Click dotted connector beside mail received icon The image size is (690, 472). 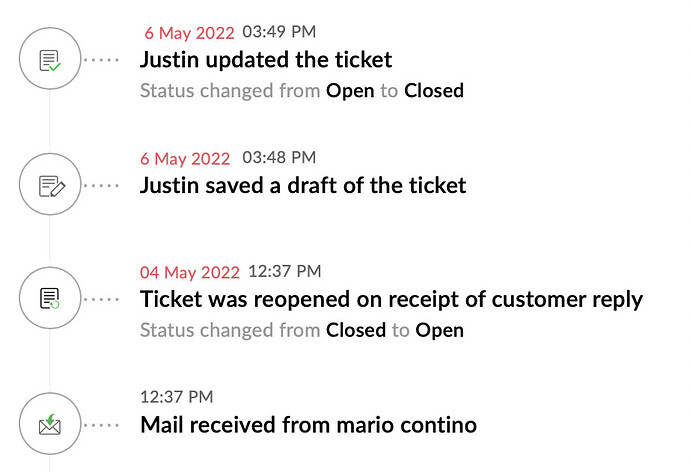(x=101, y=425)
